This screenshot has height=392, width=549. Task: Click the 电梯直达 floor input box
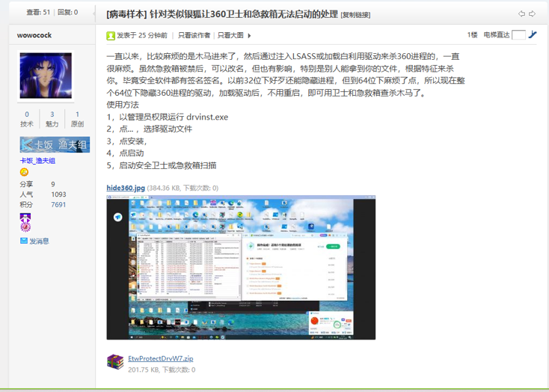(518, 34)
